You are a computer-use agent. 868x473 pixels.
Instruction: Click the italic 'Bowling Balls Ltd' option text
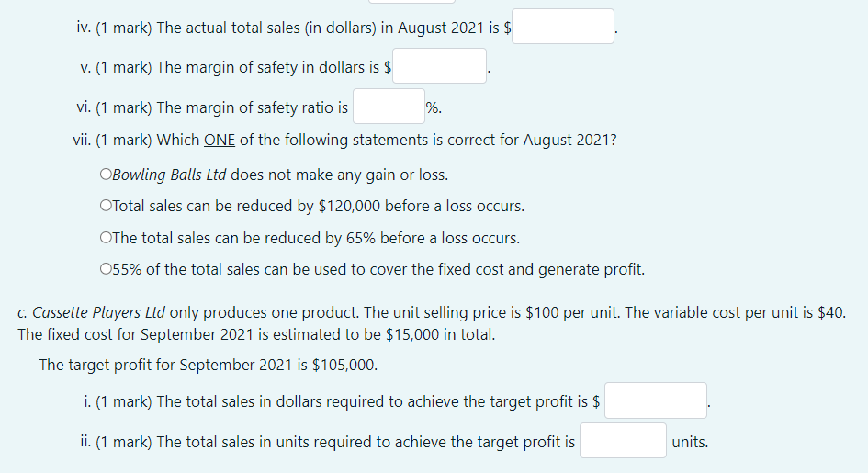[x=169, y=175]
